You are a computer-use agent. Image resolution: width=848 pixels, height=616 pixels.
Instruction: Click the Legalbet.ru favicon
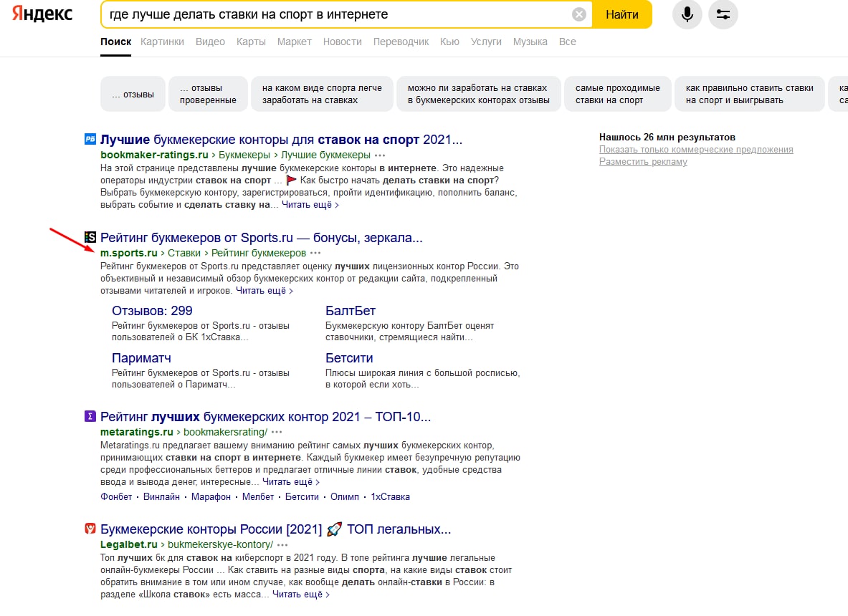tap(90, 529)
